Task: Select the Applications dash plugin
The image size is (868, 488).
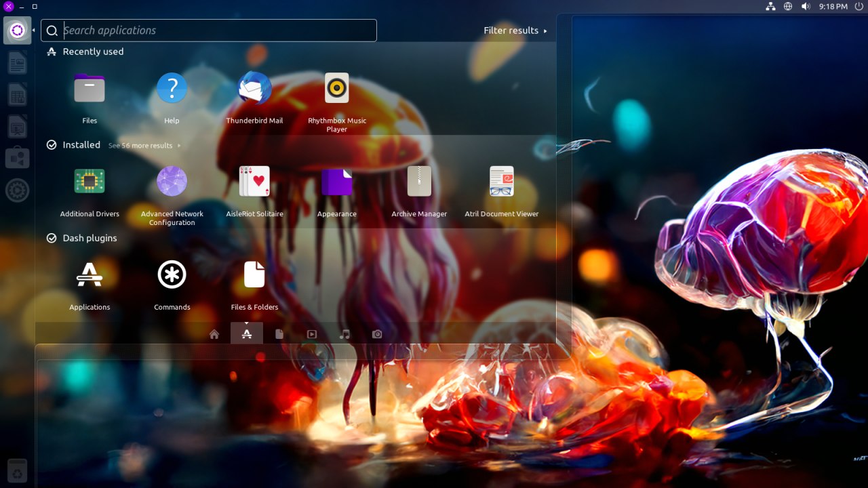Action: pyautogui.click(x=90, y=275)
